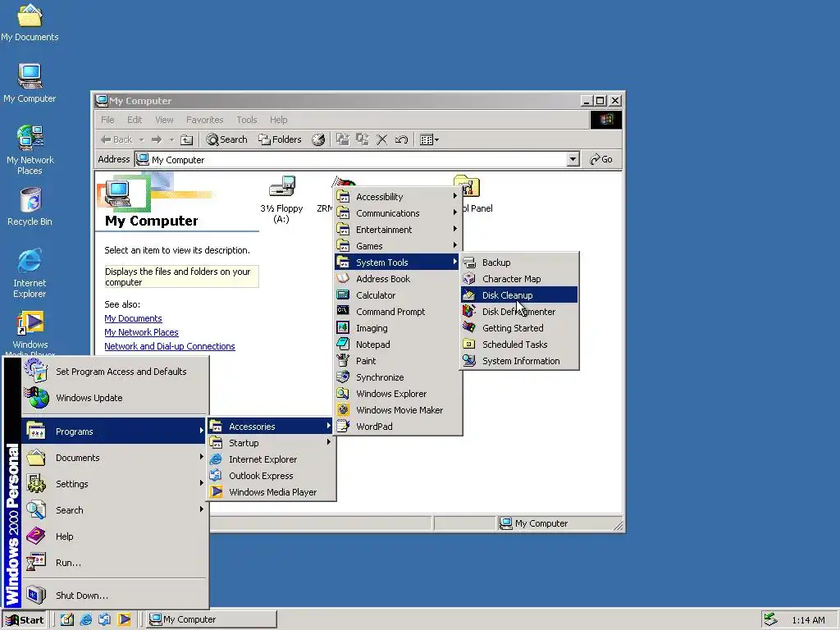This screenshot has width=840, height=630.
Task: Click My Computer taskbar window button
Action: (212, 619)
